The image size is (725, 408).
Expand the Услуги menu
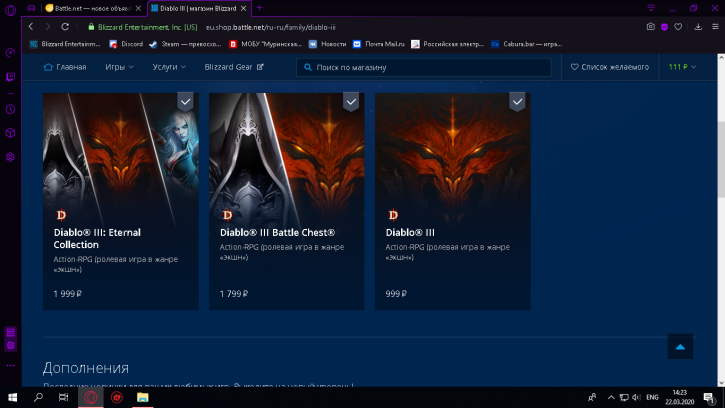click(x=169, y=67)
